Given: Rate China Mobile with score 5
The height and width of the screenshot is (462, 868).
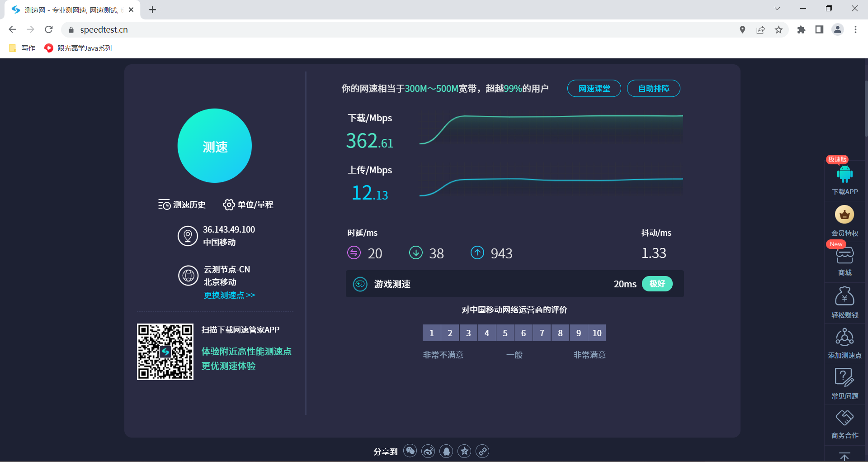Looking at the screenshot, I should pos(505,333).
